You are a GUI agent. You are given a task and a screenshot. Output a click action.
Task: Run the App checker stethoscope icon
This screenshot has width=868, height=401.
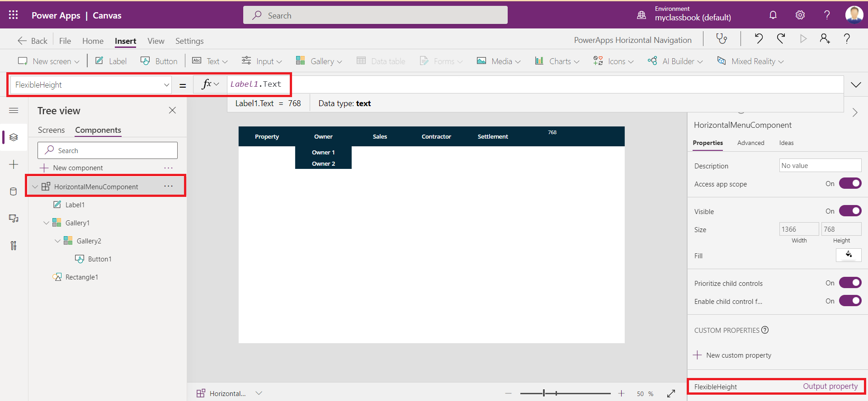pyautogui.click(x=722, y=39)
